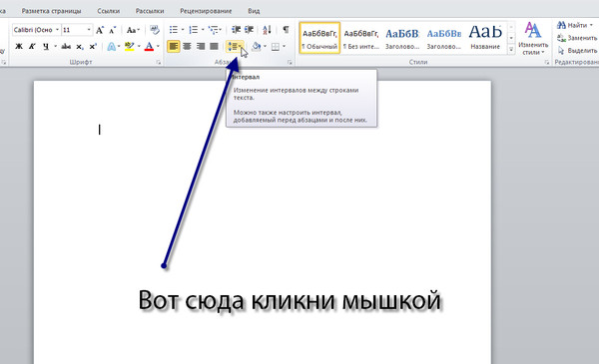This screenshot has width=599, height=364.
Task: Select align right icon
Action: pyautogui.click(x=201, y=47)
